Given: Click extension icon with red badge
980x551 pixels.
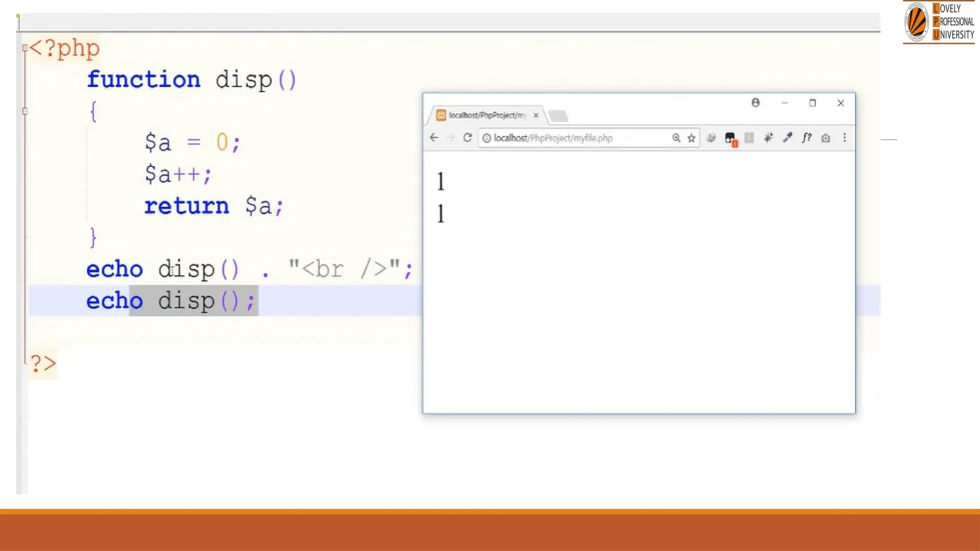Looking at the screenshot, I should [x=730, y=139].
